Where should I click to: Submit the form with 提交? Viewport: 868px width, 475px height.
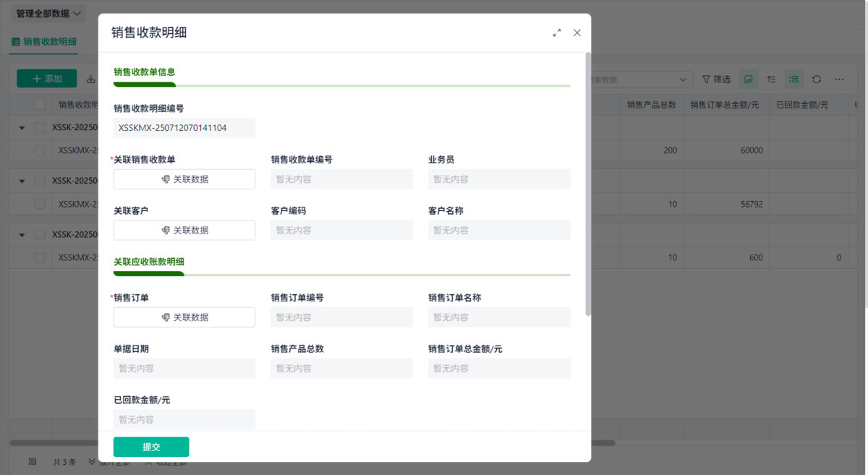pos(151,447)
